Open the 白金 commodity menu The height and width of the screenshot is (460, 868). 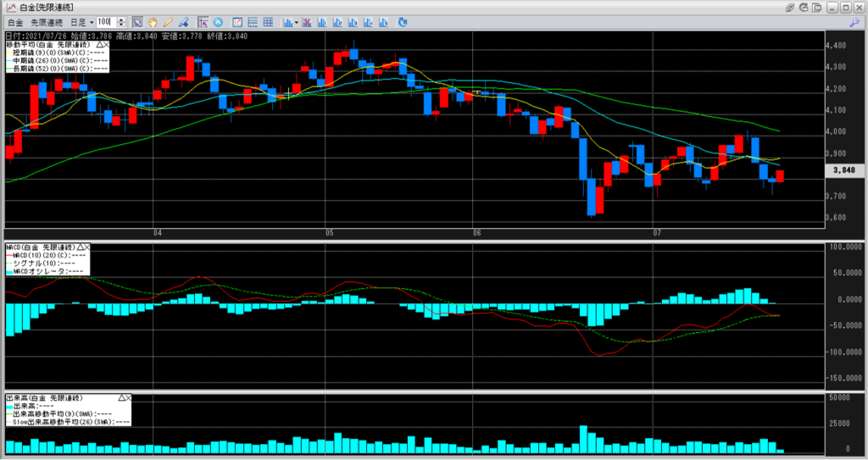click(x=15, y=23)
